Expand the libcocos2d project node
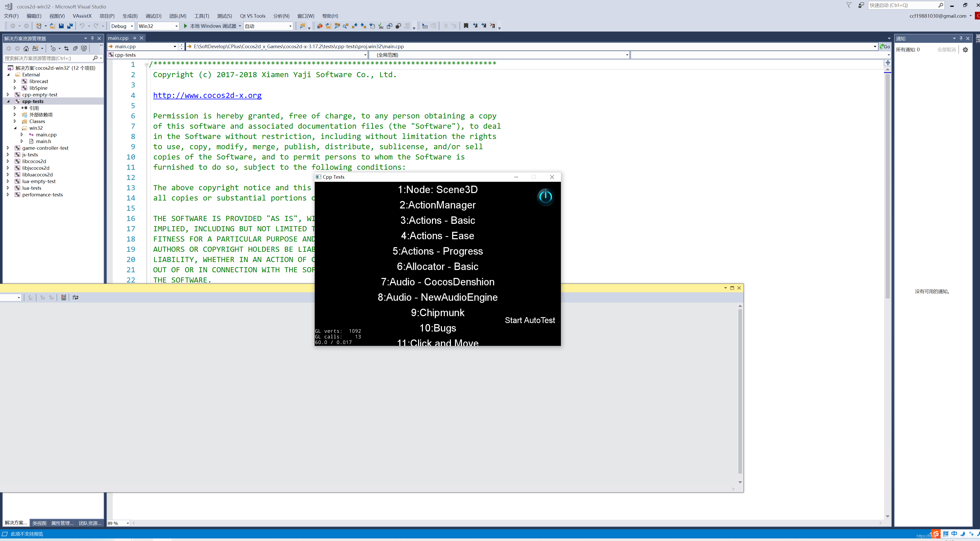Screen dimensions: 980x541 click(x=8, y=161)
